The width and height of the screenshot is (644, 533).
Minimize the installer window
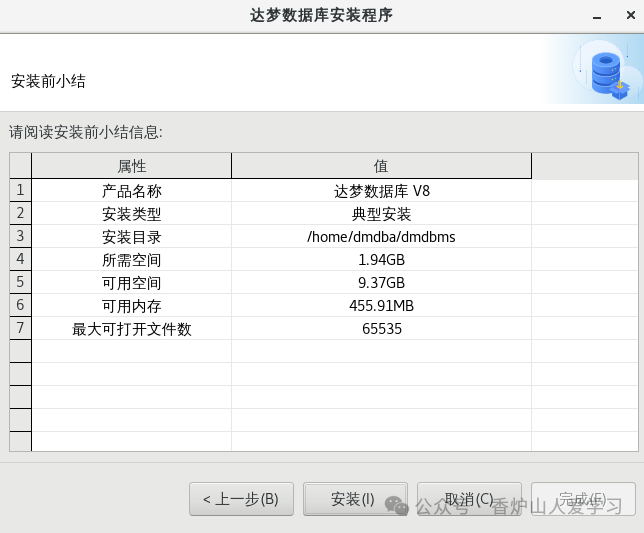click(597, 16)
